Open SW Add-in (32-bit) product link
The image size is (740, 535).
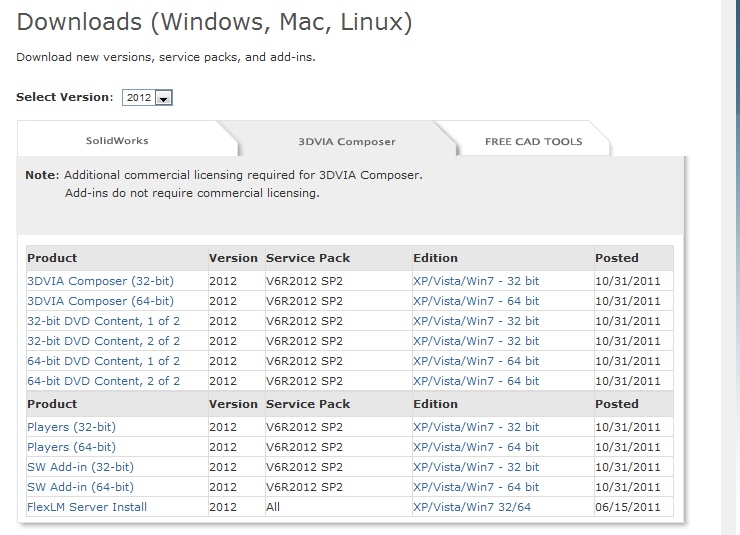click(x=80, y=467)
